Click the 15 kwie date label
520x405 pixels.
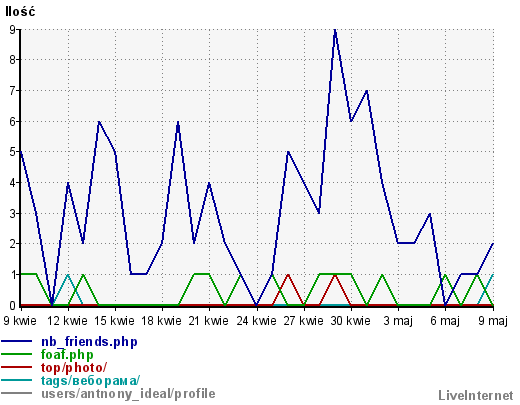(114, 321)
